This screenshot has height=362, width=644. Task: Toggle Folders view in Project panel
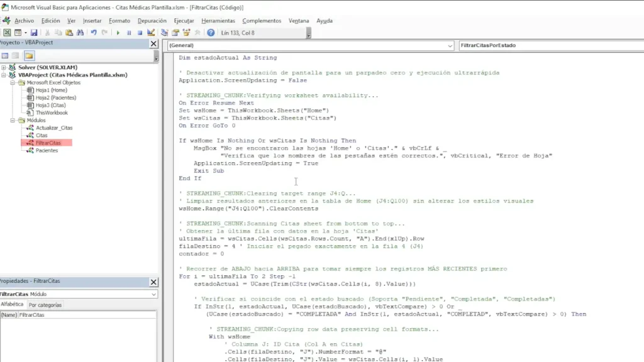[29, 56]
